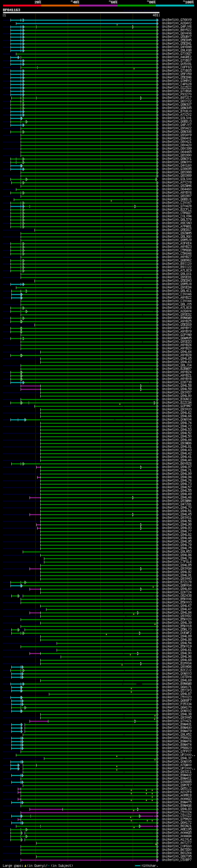The height and width of the screenshot is (868, 197).
Task: Click the UniRef100_Q4TZQ1 entry
Action: click(x=177, y=504)
